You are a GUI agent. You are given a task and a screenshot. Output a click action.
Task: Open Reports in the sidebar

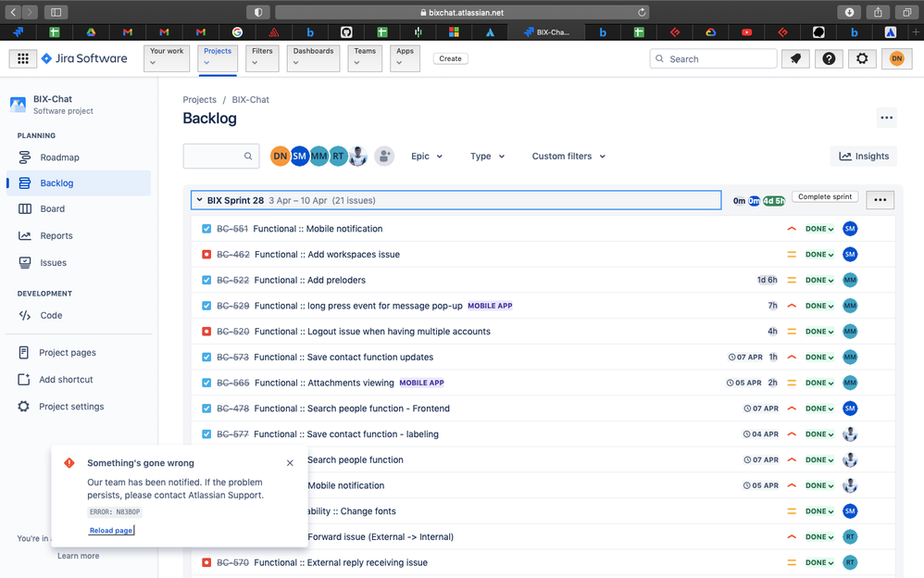79,236
